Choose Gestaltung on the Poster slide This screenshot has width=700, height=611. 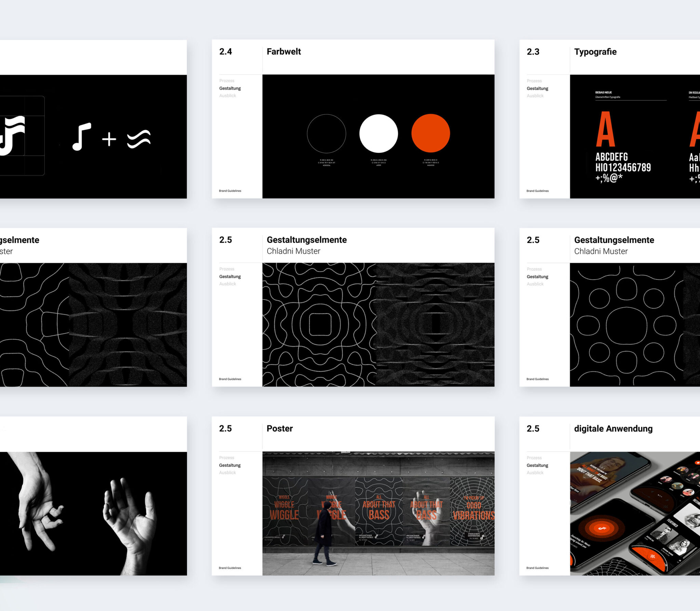(230, 465)
